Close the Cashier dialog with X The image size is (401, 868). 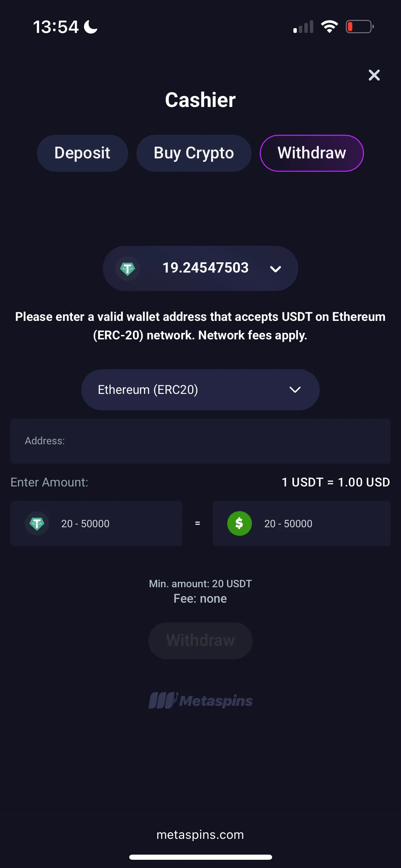click(x=374, y=75)
